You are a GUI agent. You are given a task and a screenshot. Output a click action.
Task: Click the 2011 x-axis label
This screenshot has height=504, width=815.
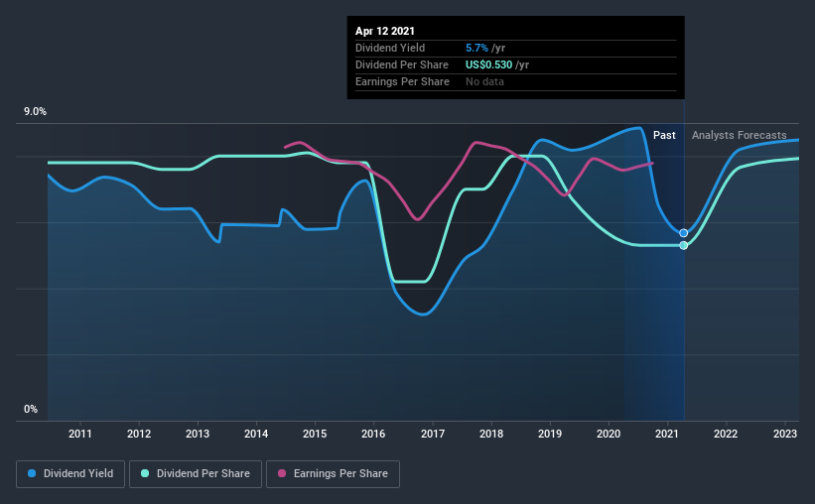(x=80, y=434)
